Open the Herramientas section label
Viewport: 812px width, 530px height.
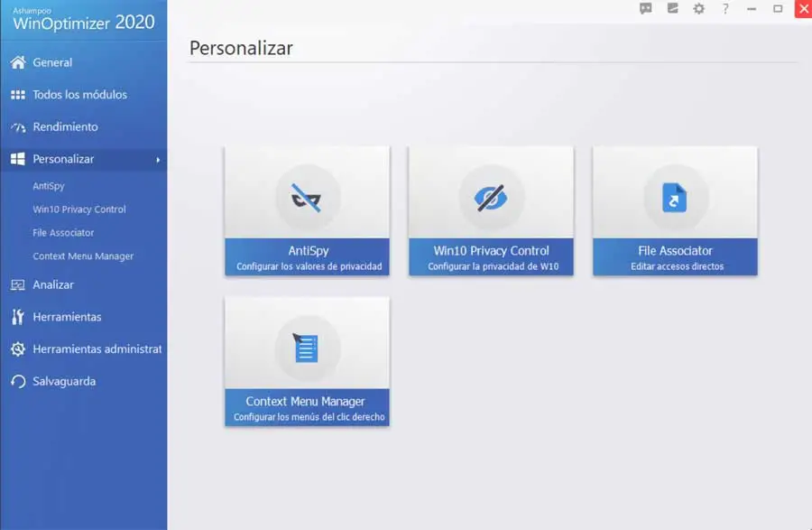(x=67, y=317)
